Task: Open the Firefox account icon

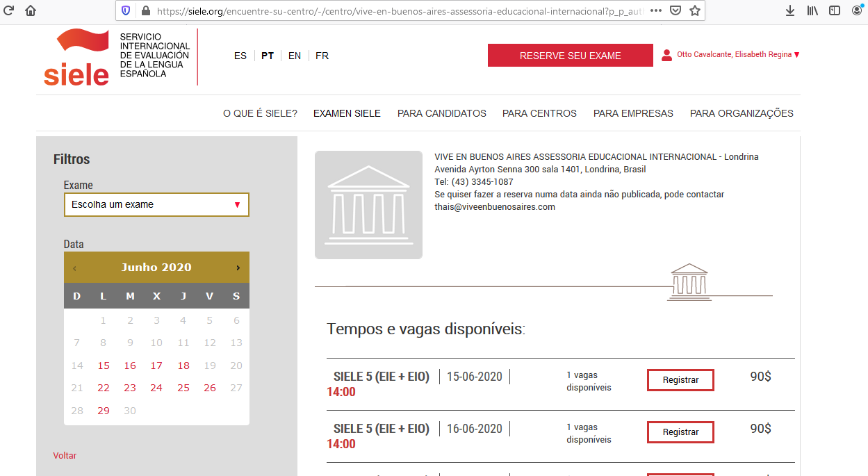Action: pos(857,10)
